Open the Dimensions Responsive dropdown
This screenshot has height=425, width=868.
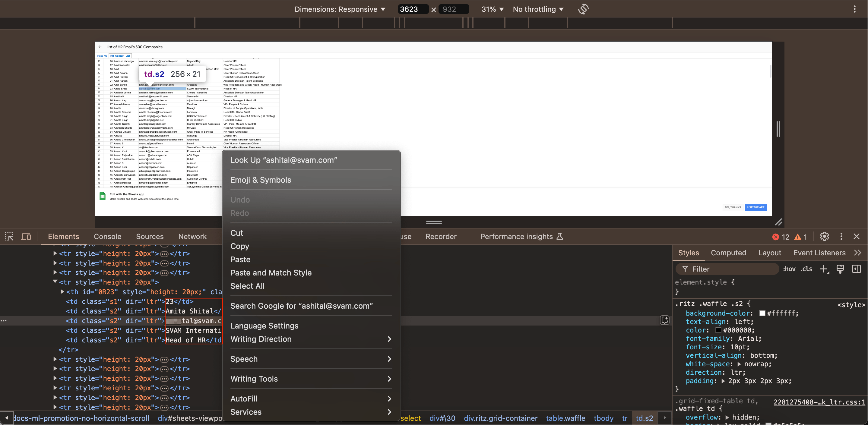tap(340, 9)
